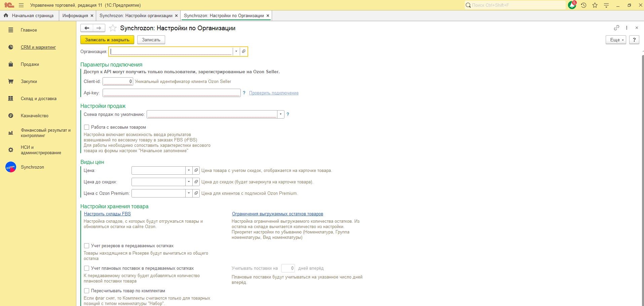644x306 pixels.
Task: Close Synchrozon: Настройки организации tab
Action: [x=177, y=16]
